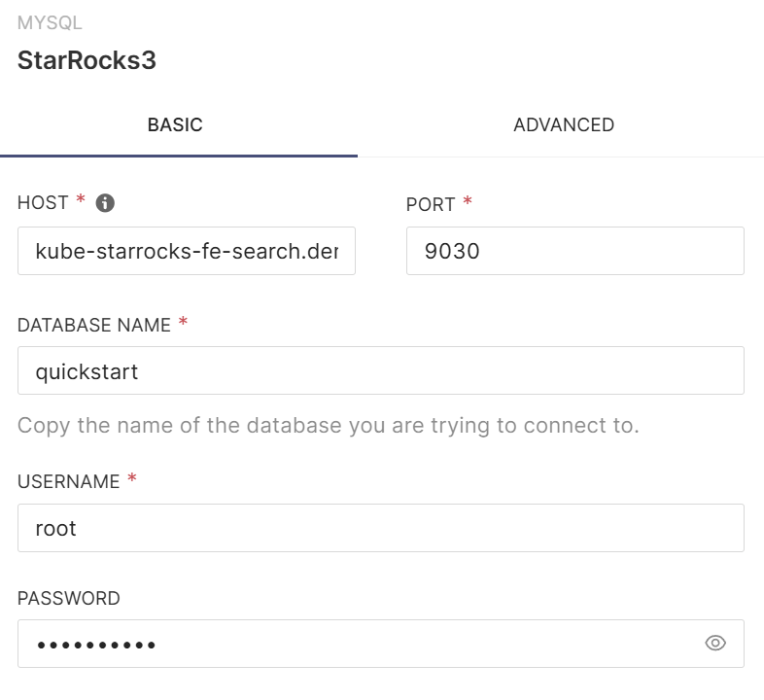764x700 pixels.
Task: Click the StarRocks3 connection title
Action: click(x=87, y=60)
